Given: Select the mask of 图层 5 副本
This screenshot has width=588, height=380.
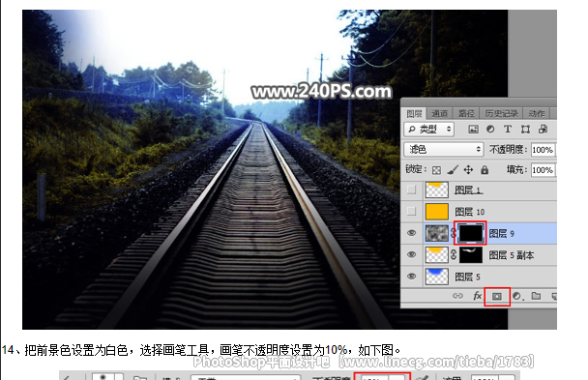Looking at the screenshot, I should (x=471, y=255).
